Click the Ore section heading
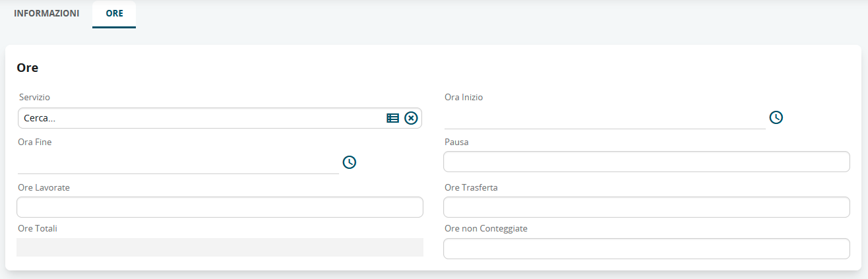Screen dimensions: 868x279 pyautogui.click(x=27, y=67)
